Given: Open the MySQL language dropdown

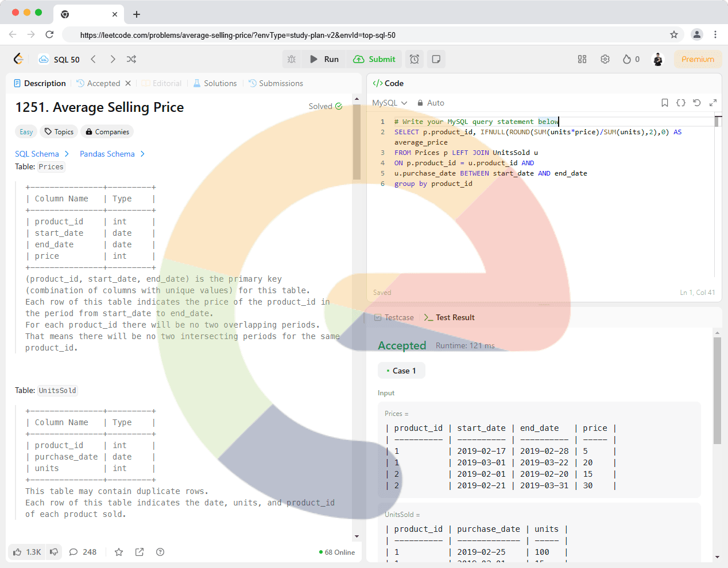Looking at the screenshot, I should (x=389, y=103).
